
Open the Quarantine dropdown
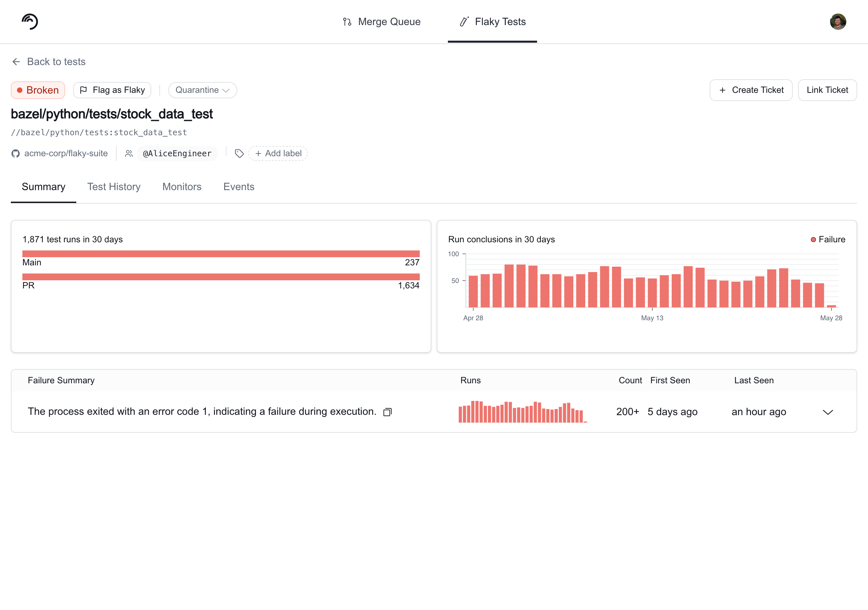tap(203, 90)
